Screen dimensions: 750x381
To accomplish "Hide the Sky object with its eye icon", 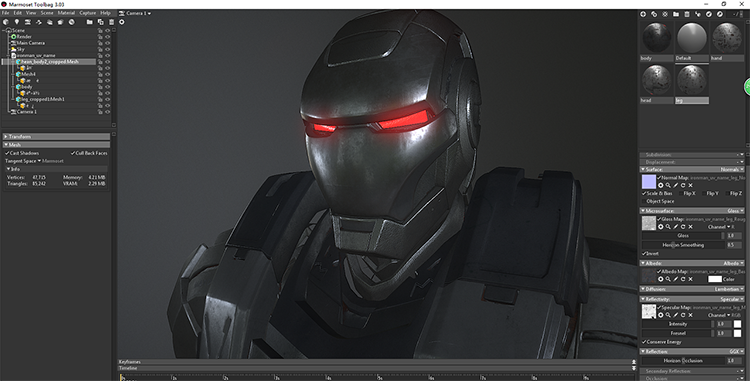I will 107,49.
